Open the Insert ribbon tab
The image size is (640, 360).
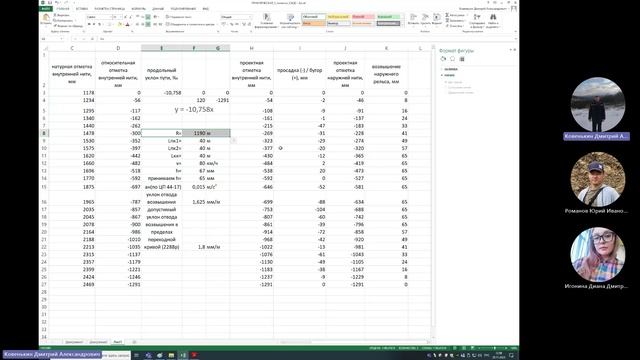[82, 9]
